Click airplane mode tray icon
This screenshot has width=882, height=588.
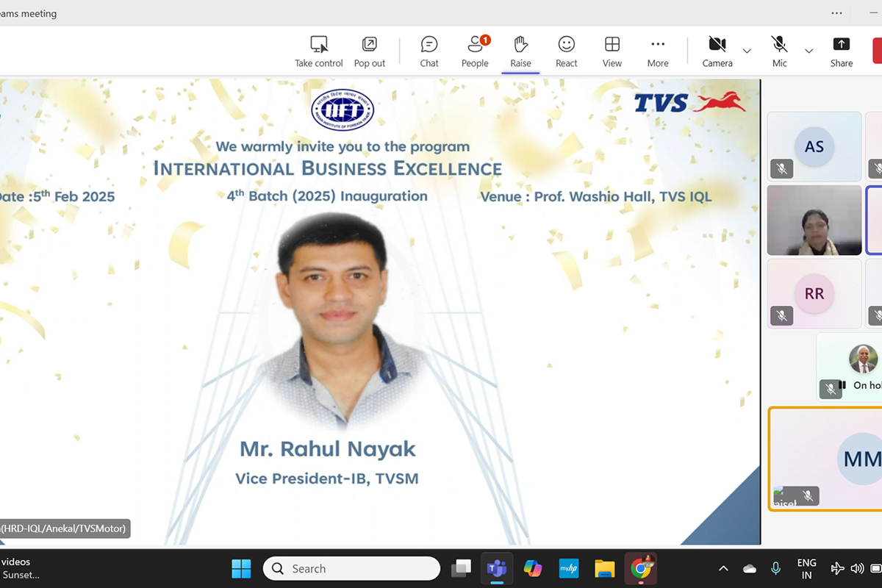[837, 568]
